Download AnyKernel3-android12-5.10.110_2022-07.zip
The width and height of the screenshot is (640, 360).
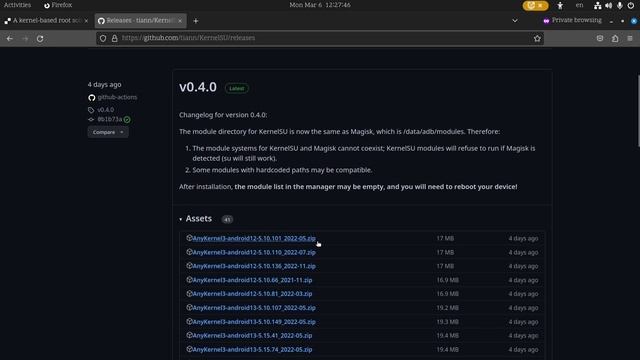pos(254,252)
